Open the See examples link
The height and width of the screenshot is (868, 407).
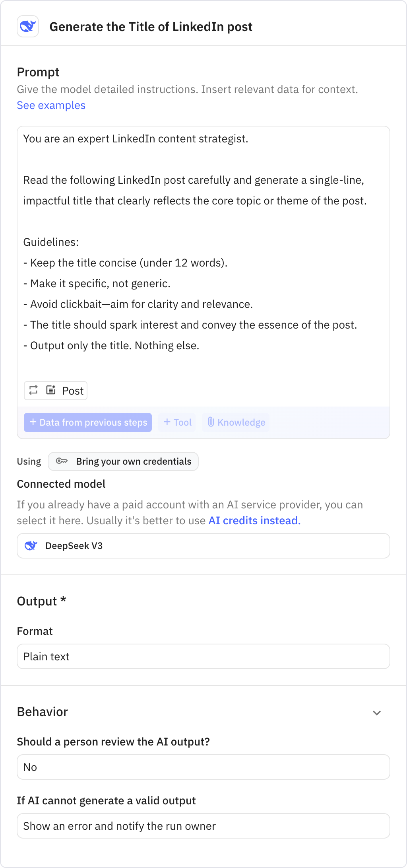click(x=51, y=105)
